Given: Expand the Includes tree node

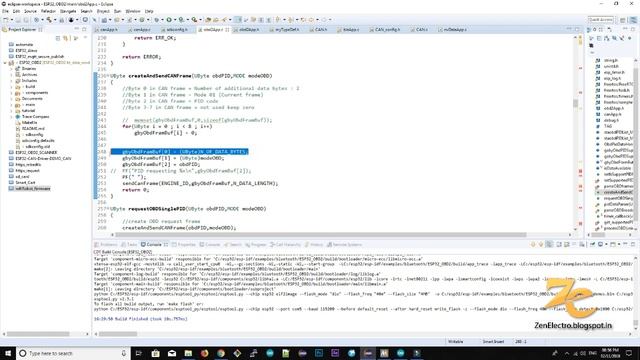Looking at the screenshot, I should pos(11,81).
